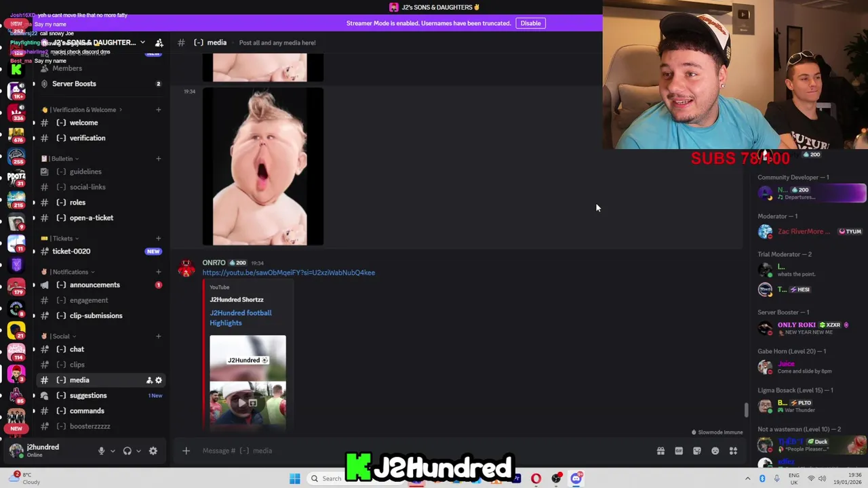Open media channel settings gear
Screen dimensions: 868x488
[x=159, y=380]
